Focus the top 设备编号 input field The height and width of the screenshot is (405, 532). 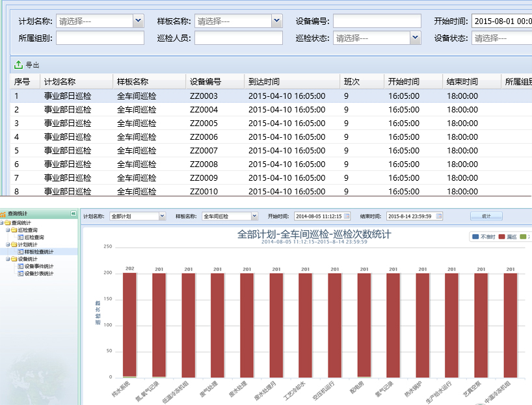(x=377, y=21)
